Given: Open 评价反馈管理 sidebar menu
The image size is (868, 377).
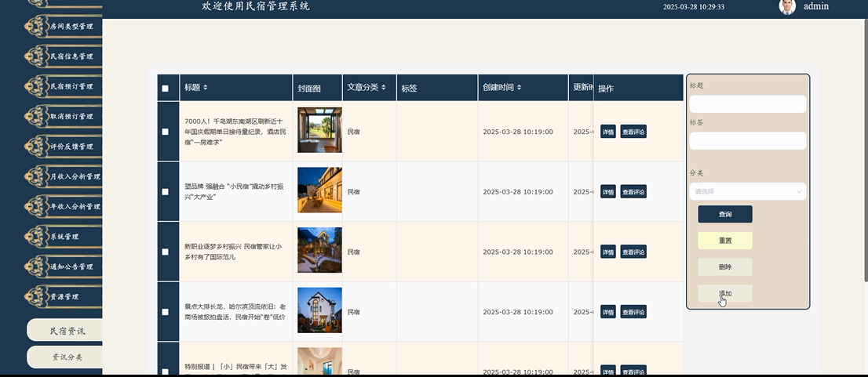Looking at the screenshot, I should click(64, 147).
